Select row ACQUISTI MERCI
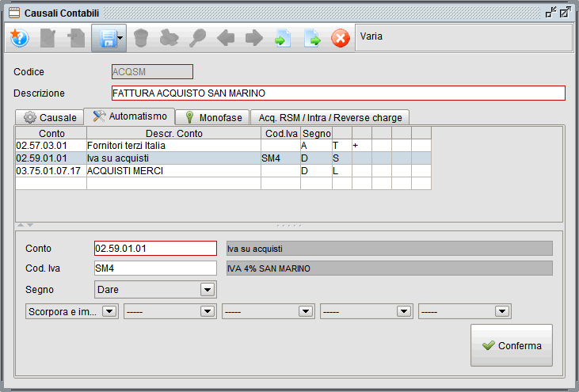The height and width of the screenshot is (392, 579). point(223,171)
